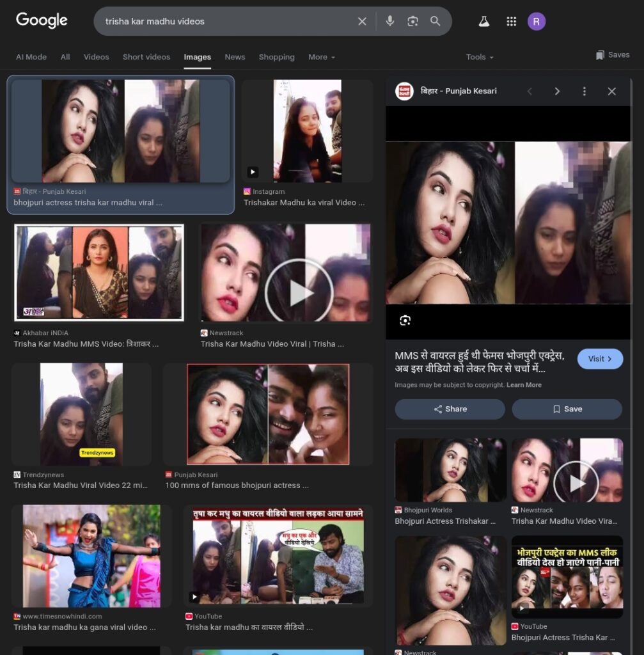Switch to the Videos tab

pos(96,57)
